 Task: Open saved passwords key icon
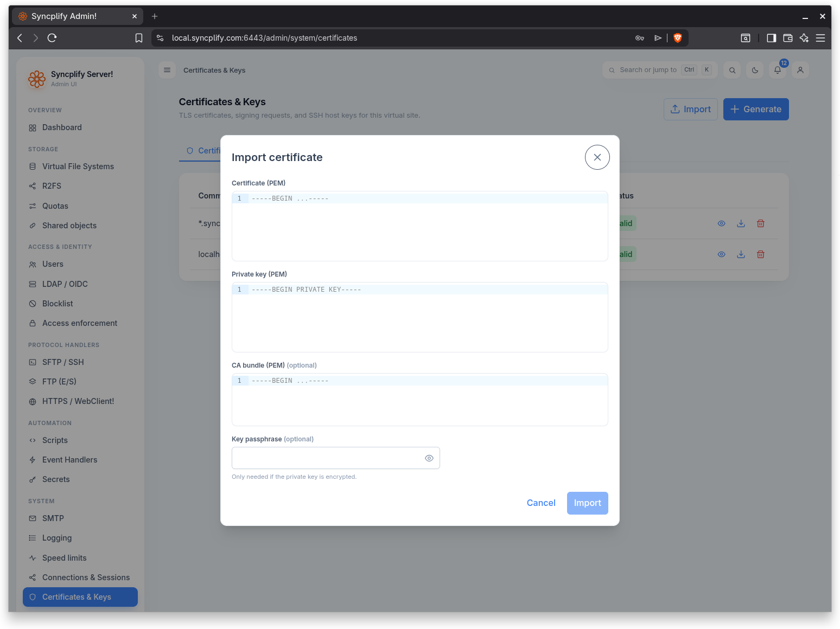click(640, 38)
